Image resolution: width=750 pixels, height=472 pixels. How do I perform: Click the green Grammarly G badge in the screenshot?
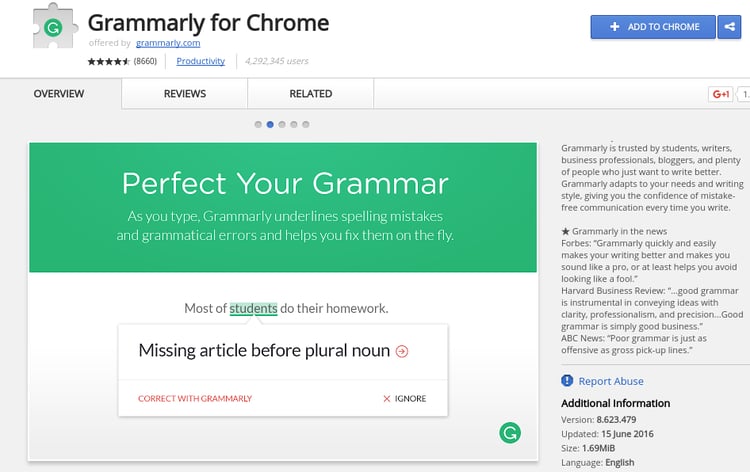click(510, 432)
